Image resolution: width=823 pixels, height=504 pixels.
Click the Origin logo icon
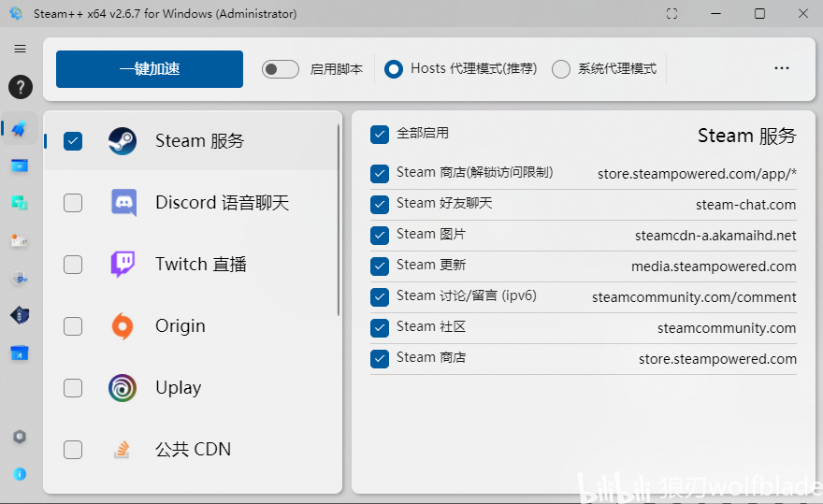(123, 326)
